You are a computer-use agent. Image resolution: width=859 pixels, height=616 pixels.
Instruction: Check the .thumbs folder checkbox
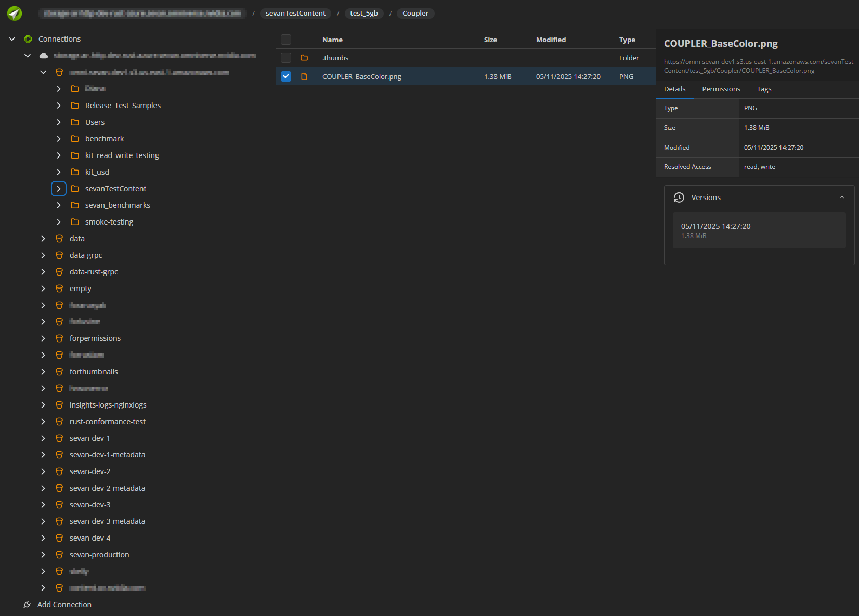click(286, 58)
